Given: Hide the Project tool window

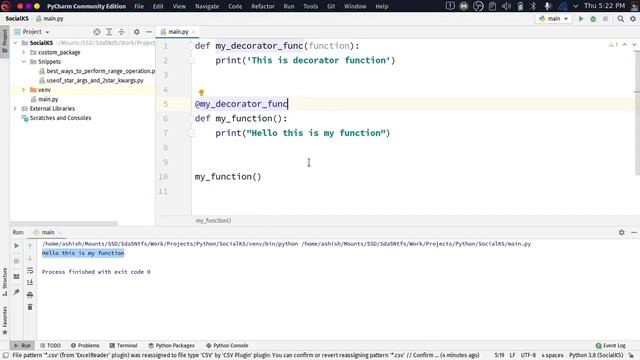Looking at the screenshot, I should [x=149, y=32].
